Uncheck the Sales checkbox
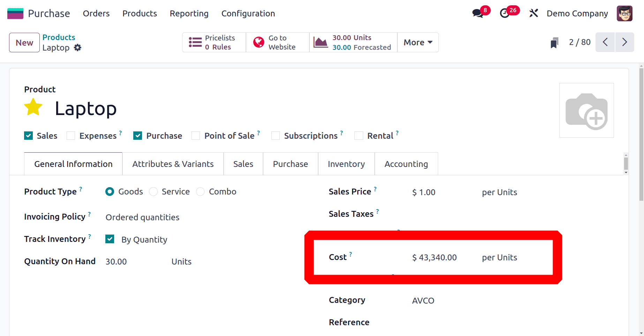Image resolution: width=644 pixels, height=336 pixels. pyautogui.click(x=28, y=136)
